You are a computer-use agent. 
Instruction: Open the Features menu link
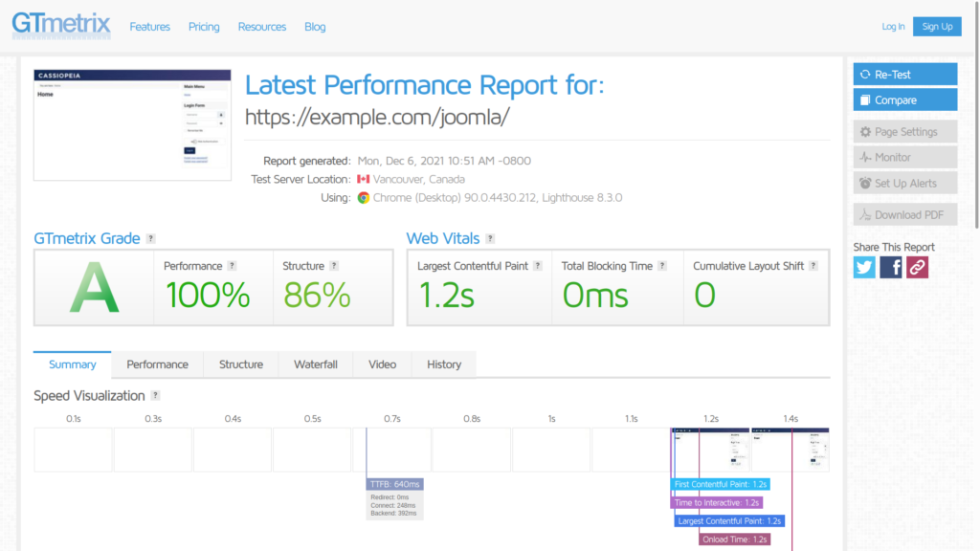pyautogui.click(x=150, y=27)
